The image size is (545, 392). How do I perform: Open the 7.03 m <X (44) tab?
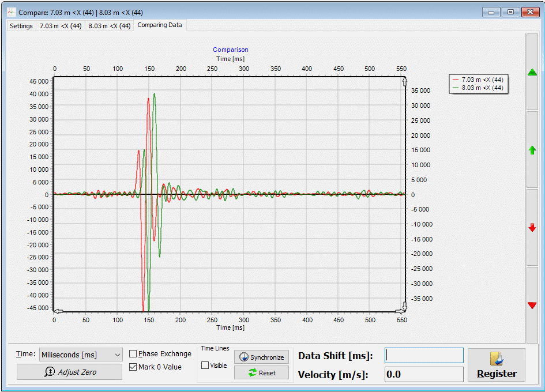click(60, 26)
